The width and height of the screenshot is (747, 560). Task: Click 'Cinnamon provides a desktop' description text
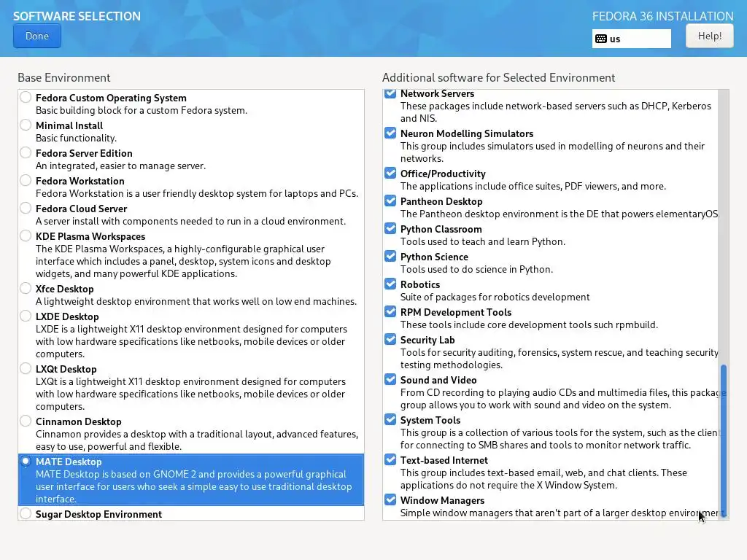[197, 440]
